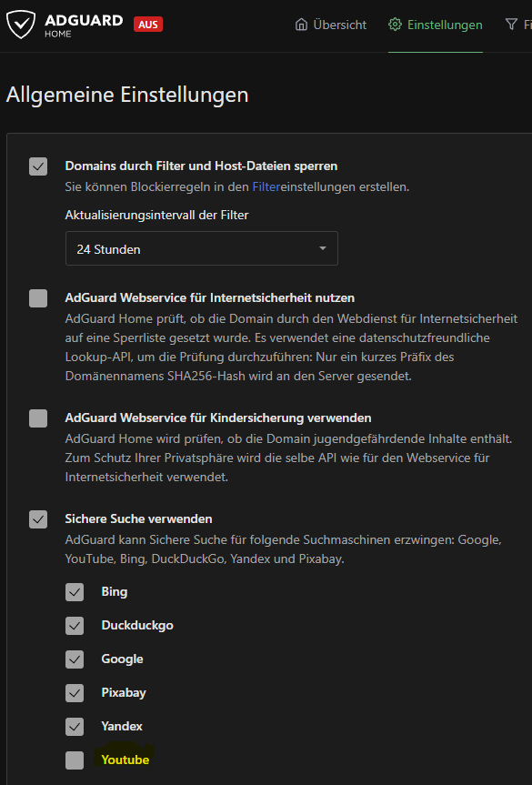Uncheck the Bing safe search checkbox
Image resolution: width=532 pixels, height=785 pixels.
(x=75, y=592)
